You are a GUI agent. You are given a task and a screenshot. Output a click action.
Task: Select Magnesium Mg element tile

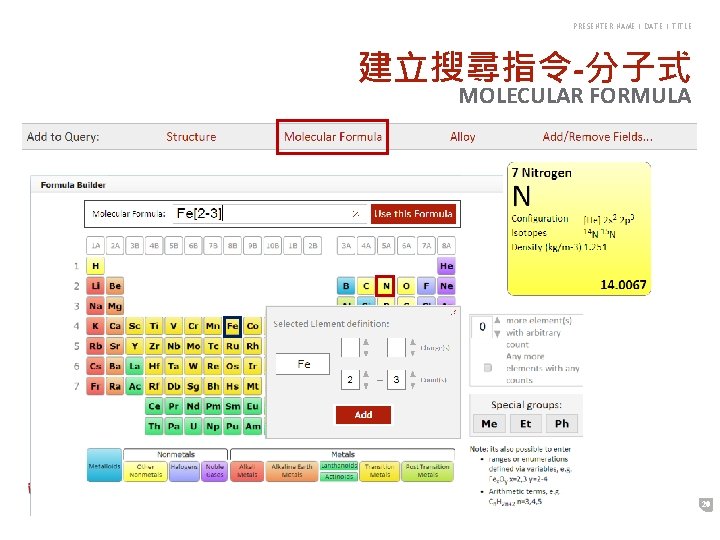click(115, 306)
